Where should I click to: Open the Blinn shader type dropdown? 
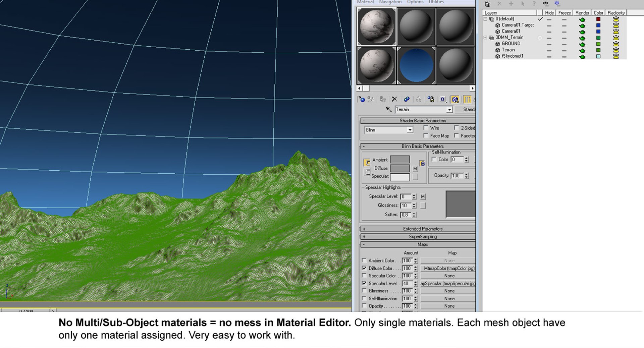pyautogui.click(x=410, y=130)
